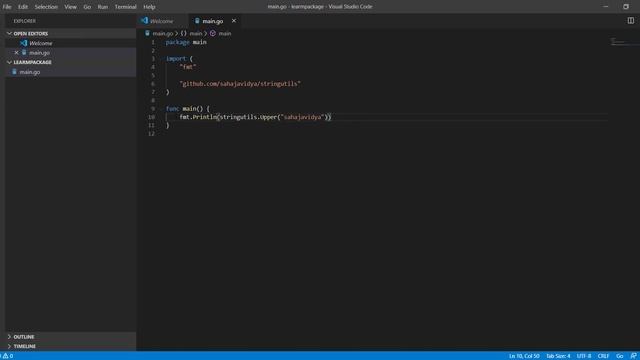The image size is (640, 360).
Task: Click the feedback icon in status bar
Action: click(633, 356)
